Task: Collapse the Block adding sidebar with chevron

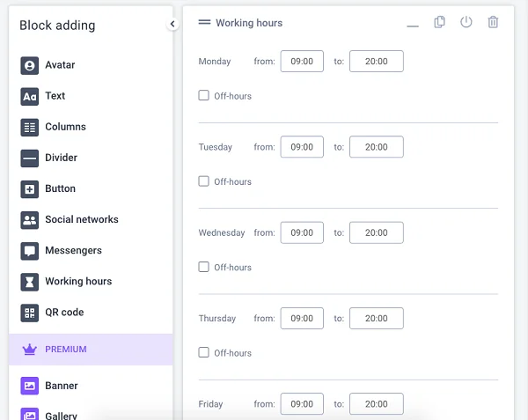Action: point(172,24)
